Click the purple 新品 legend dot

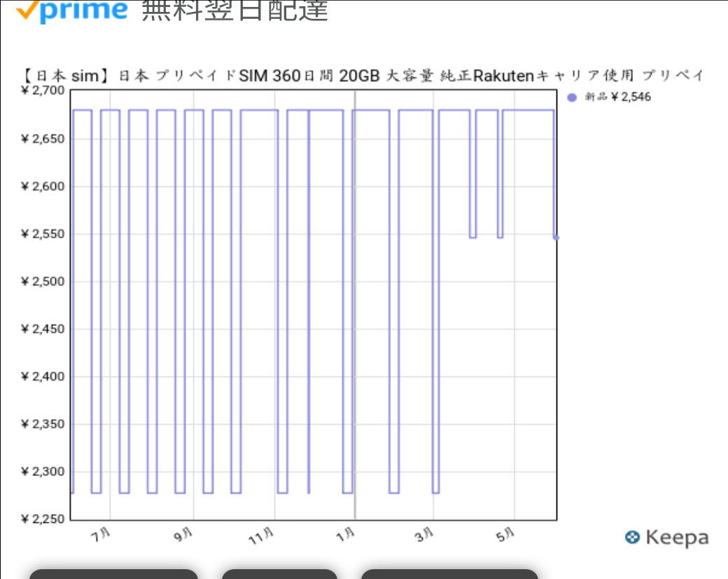coord(572,97)
